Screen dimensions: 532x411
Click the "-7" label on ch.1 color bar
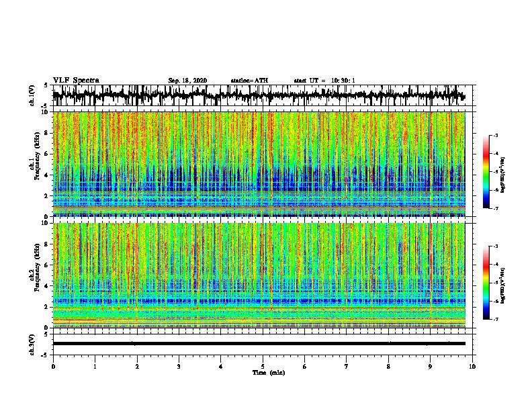point(496,208)
